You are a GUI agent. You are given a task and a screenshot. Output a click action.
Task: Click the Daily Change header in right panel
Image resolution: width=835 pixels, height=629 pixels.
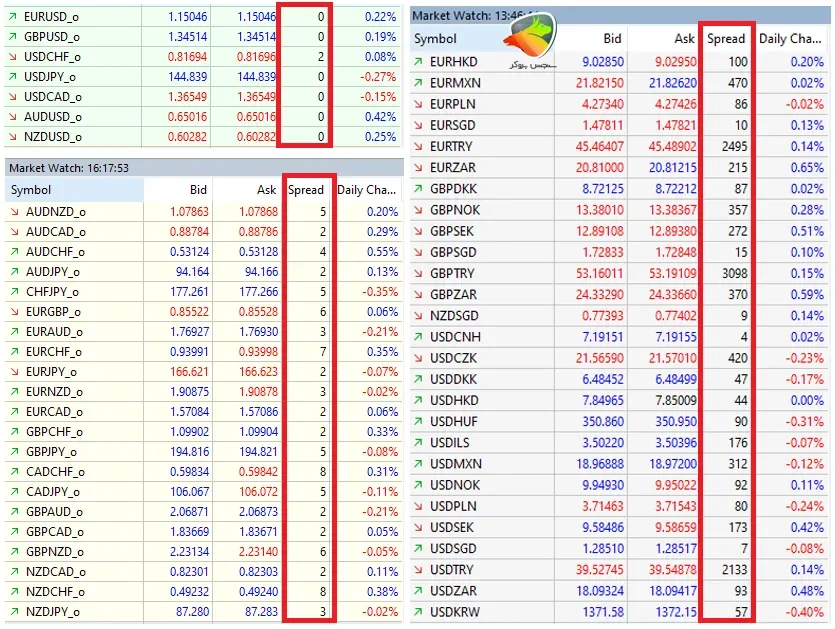click(790, 38)
